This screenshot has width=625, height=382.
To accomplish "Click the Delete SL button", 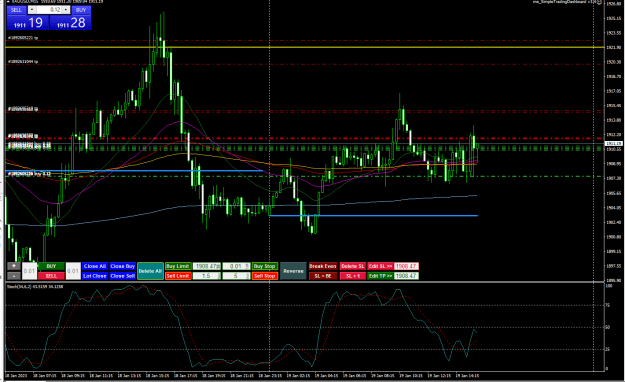I will point(353,266).
